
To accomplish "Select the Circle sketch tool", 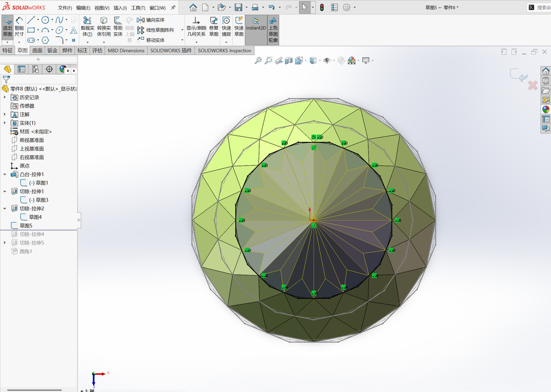I will tap(45, 20).
